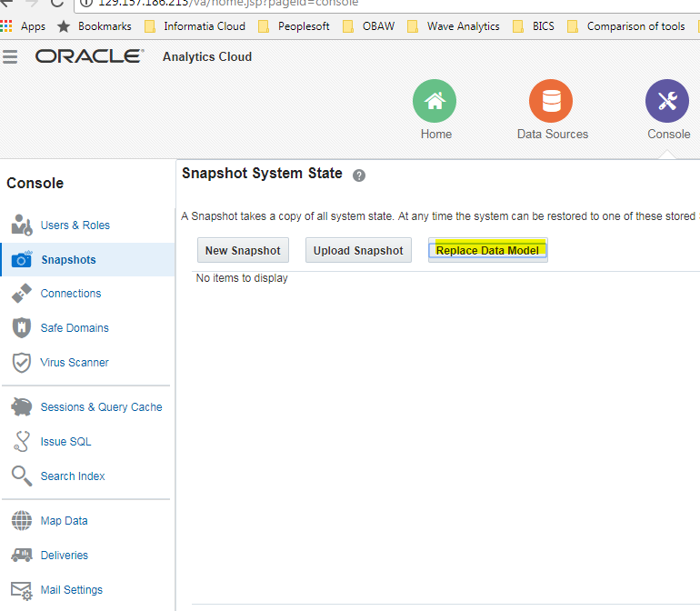Open the hamburger navigation menu
700x611 pixels.
pyautogui.click(x=10, y=57)
